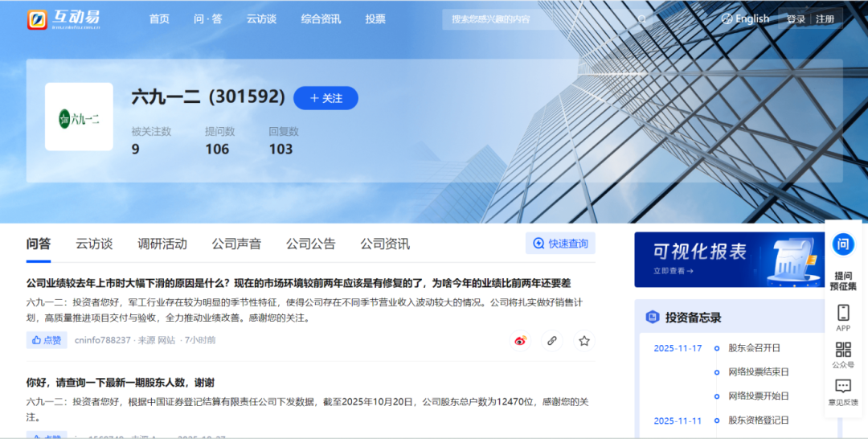Open question about 公司业绩 大幅下滑
The height and width of the screenshot is (439, 868).
[x=298, y=283]
